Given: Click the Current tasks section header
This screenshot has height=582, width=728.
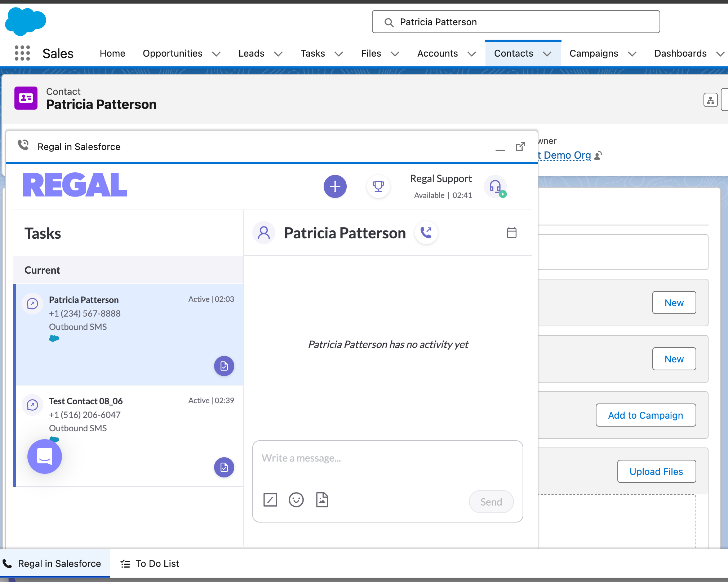Looking at the screenshot, I should pos(128,270).
